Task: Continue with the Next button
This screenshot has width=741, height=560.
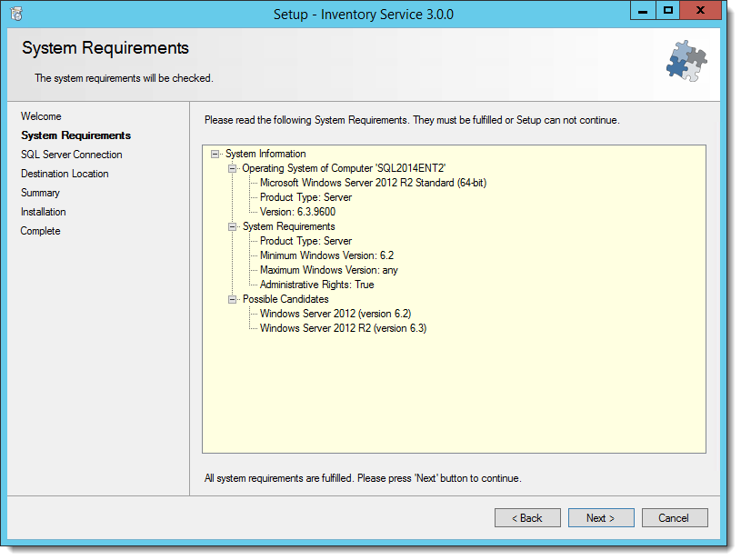Action: pos(601,518)
